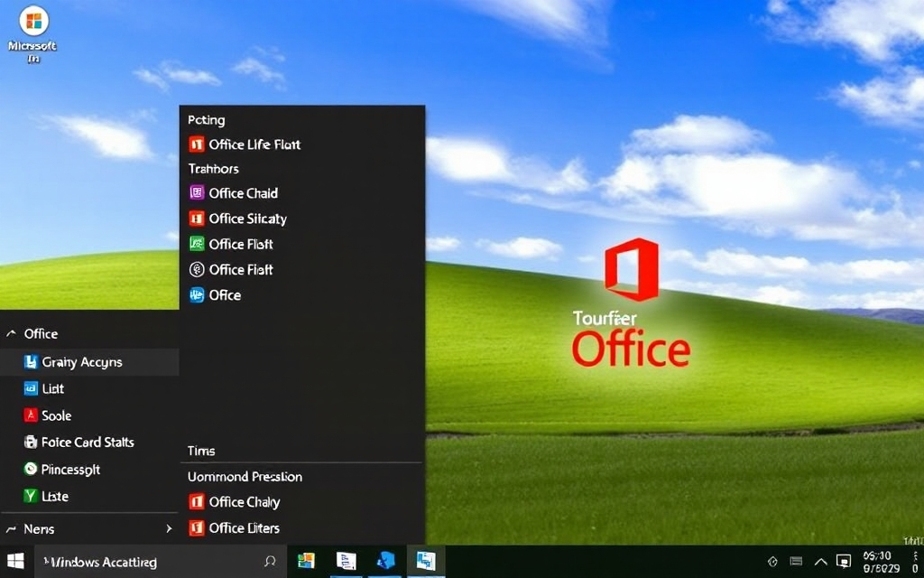The width and height of the screenshot is (924, 578).
Task: Click the Liait list entry text
Action: 52,388
